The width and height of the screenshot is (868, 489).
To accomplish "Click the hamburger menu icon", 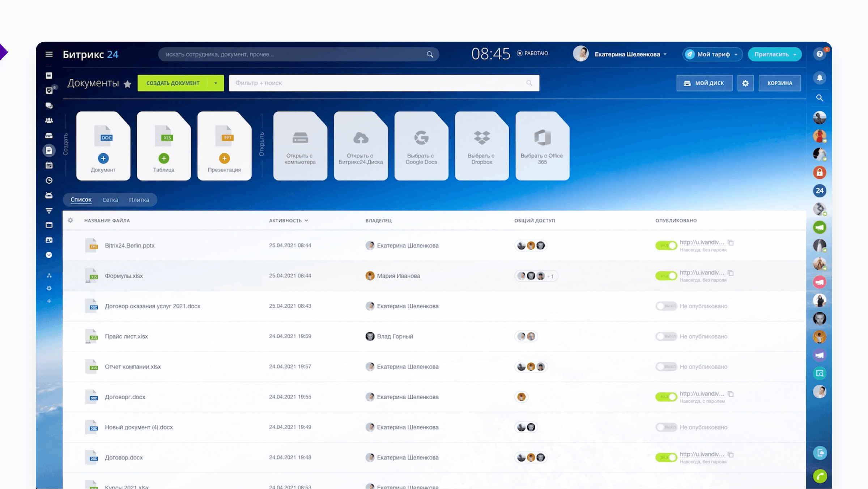I will point(49,54).
